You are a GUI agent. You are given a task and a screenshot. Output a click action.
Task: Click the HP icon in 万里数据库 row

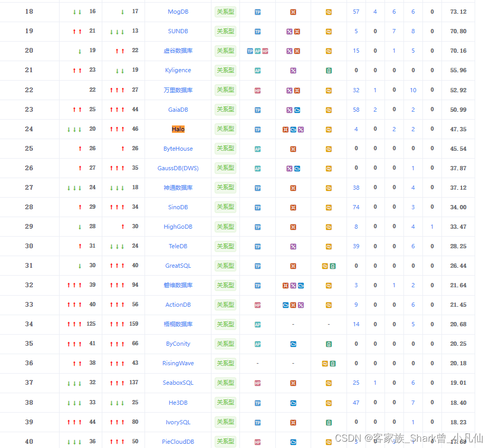[258, 91]
